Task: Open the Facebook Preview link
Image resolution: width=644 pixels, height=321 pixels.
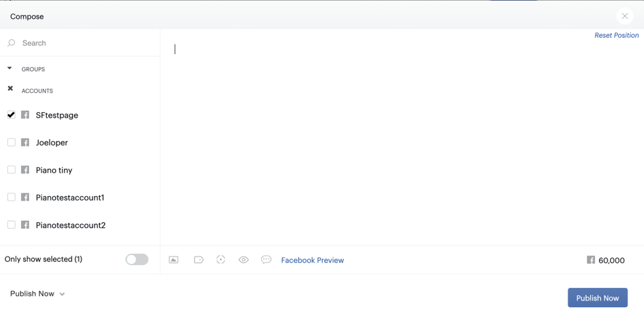Action: coord(312,260)
